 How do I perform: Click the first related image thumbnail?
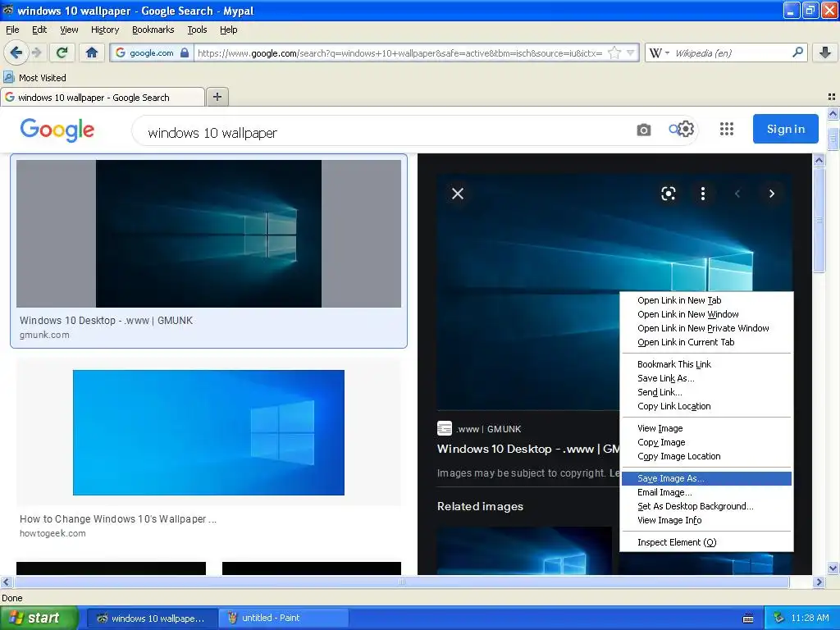[524, 550]
